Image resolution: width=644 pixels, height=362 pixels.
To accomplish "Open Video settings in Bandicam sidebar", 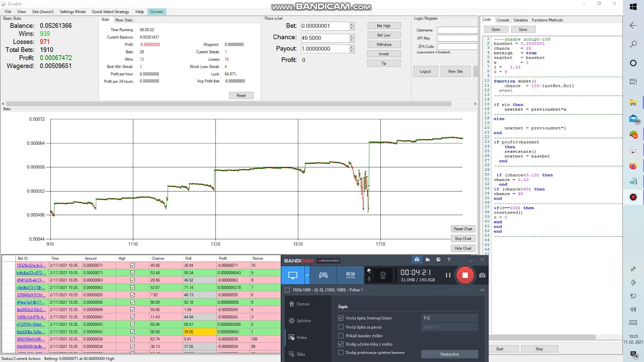I will (298, 337).
